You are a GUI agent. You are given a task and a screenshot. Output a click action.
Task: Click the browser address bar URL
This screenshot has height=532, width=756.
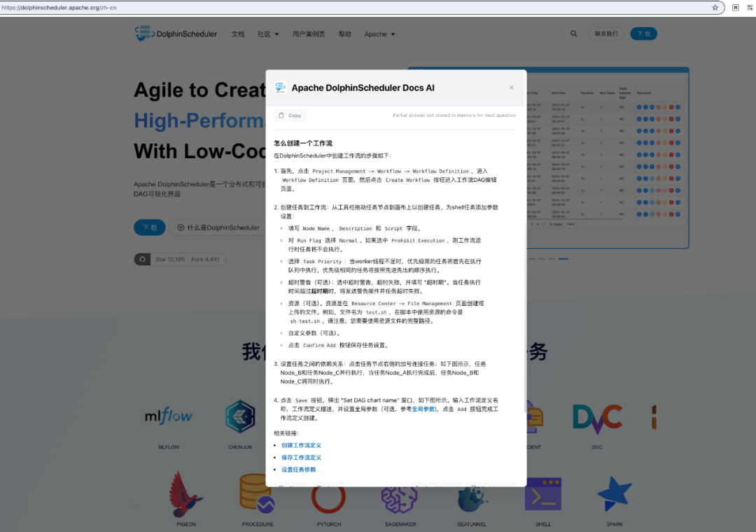(x=59, y=8)
